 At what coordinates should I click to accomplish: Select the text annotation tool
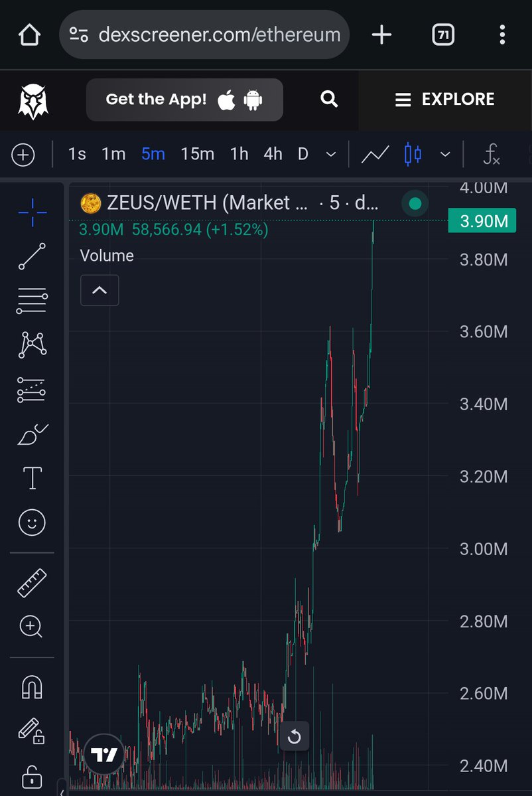click(33, 478)
